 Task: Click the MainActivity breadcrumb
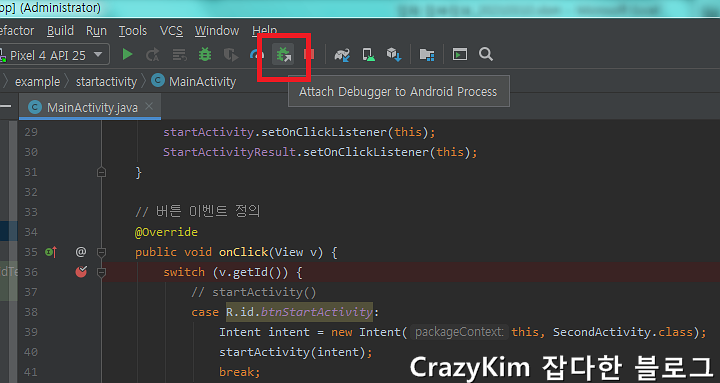click(x=202, y=82)
